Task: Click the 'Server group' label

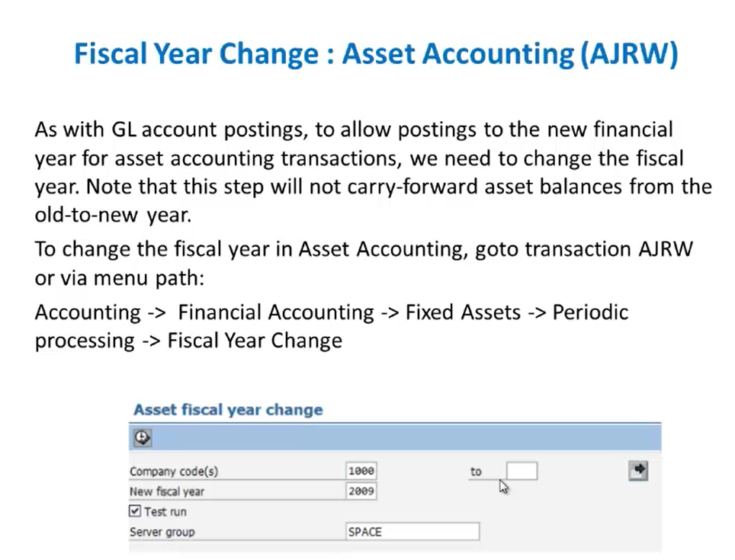Action: pos(162,532)
